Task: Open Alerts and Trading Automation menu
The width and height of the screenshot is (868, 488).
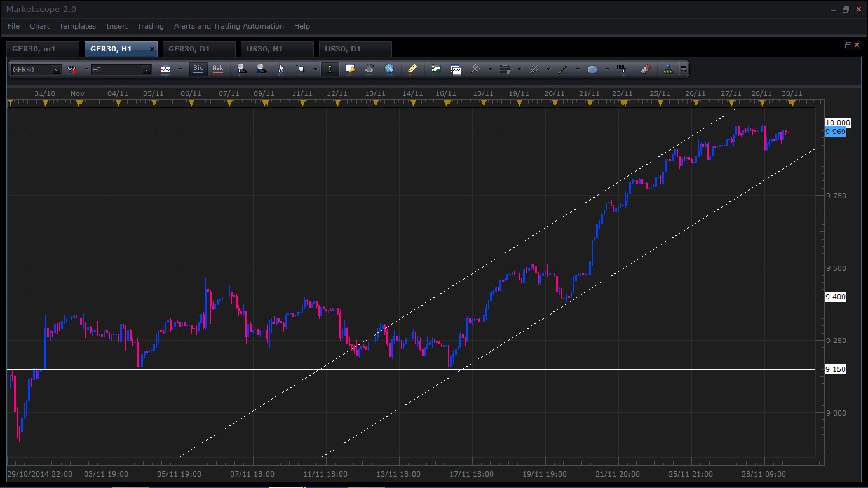Action: pyautogui.click(x=229, y=26)
